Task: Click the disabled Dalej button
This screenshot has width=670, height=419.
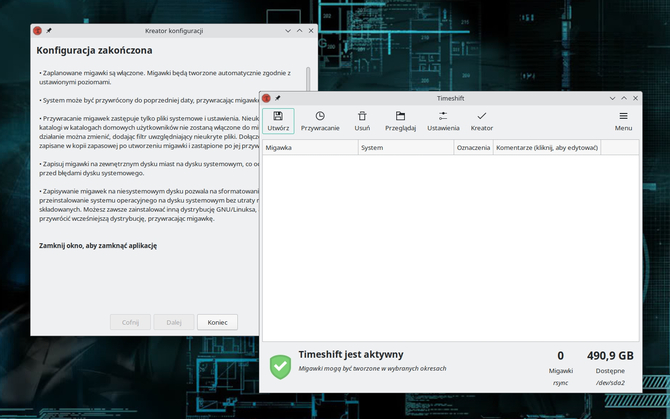Action: coord(174,322)
